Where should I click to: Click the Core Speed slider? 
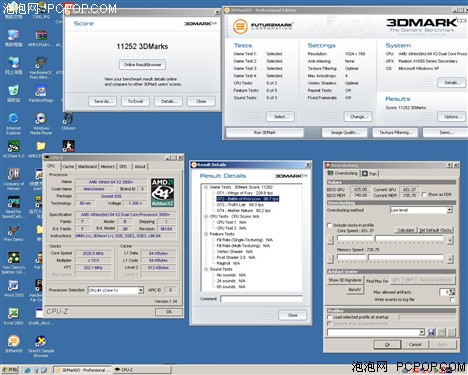tap(390, 239)
